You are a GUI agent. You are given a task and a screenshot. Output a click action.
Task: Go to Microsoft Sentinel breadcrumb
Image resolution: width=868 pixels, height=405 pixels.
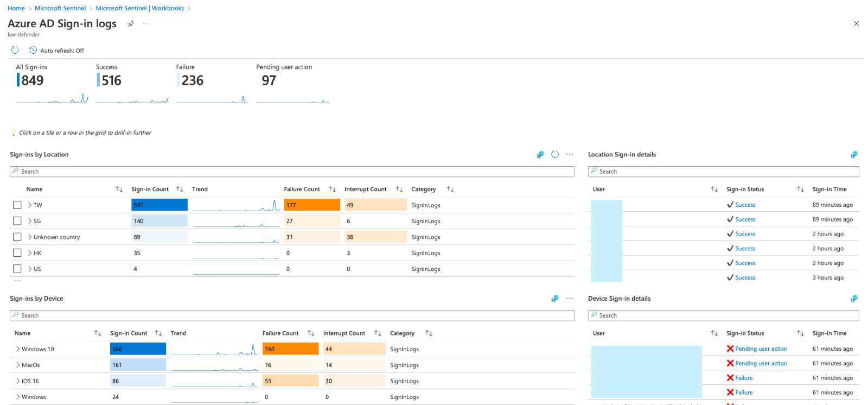pos(60,8)
